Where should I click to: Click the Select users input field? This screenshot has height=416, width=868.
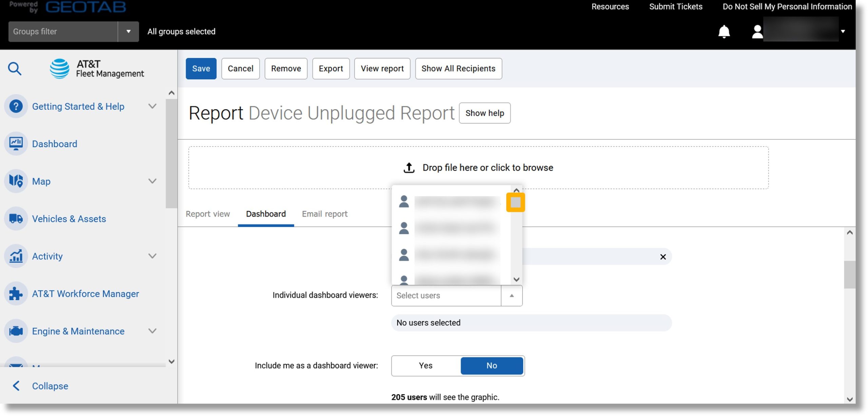click(446, 296)
